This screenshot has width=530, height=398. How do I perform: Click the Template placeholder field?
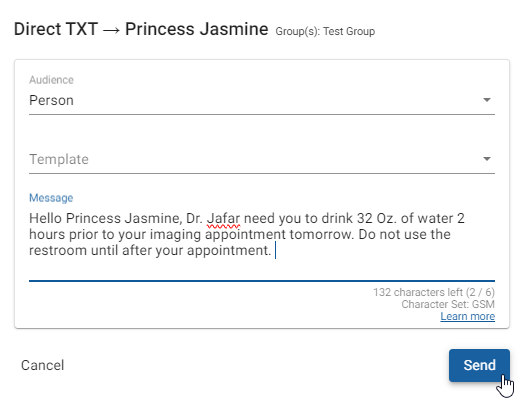pos(262,159)
